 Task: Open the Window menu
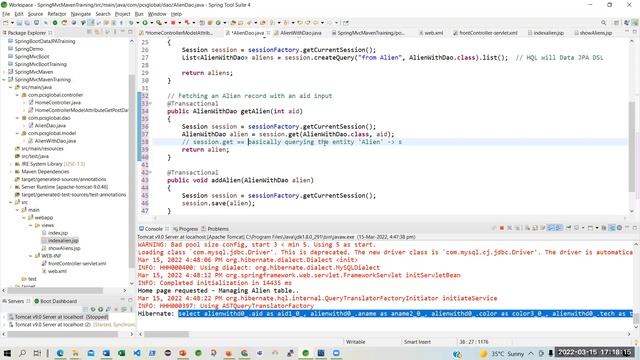157,14
